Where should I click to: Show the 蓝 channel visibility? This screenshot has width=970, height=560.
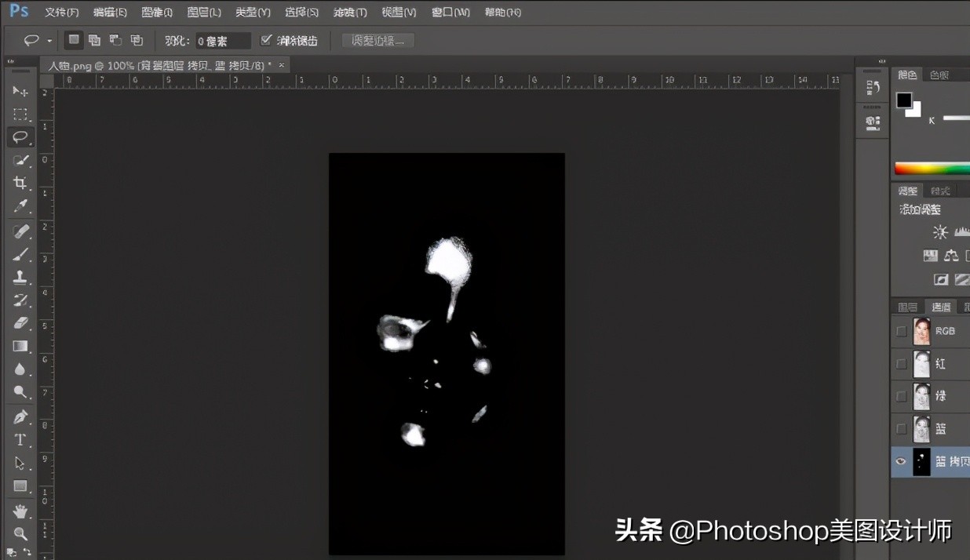point(900,429)
